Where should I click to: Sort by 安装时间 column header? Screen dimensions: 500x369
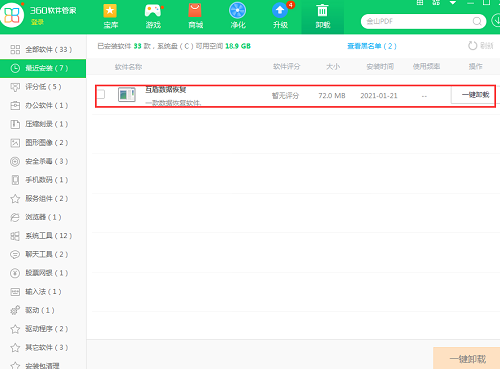(380, 67)
